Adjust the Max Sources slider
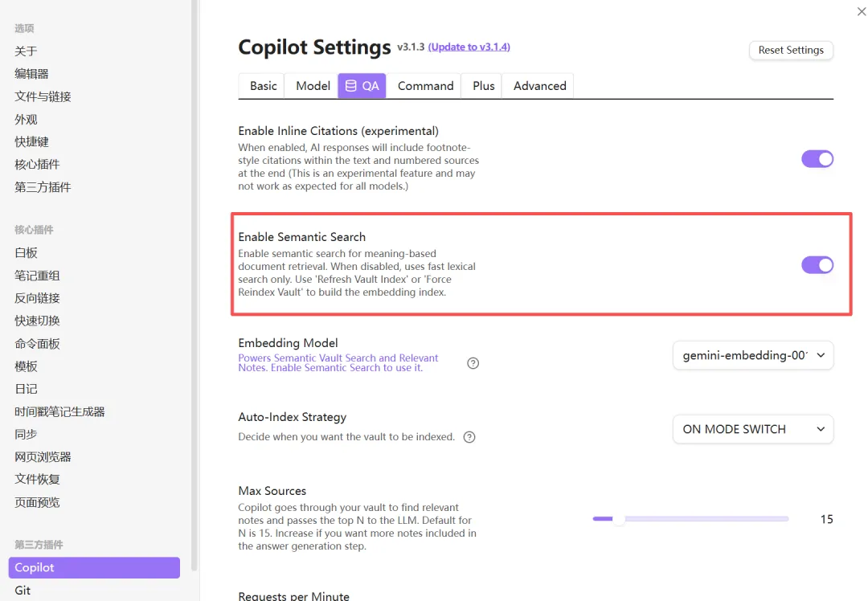Screen dimensions: 868x601 [620, 519]
